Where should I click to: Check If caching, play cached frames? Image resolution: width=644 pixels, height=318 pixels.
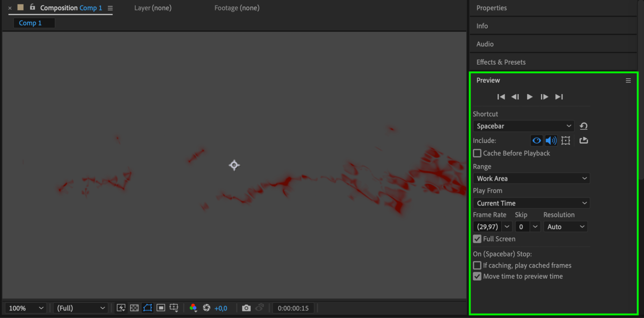click(x=477, y=265)
